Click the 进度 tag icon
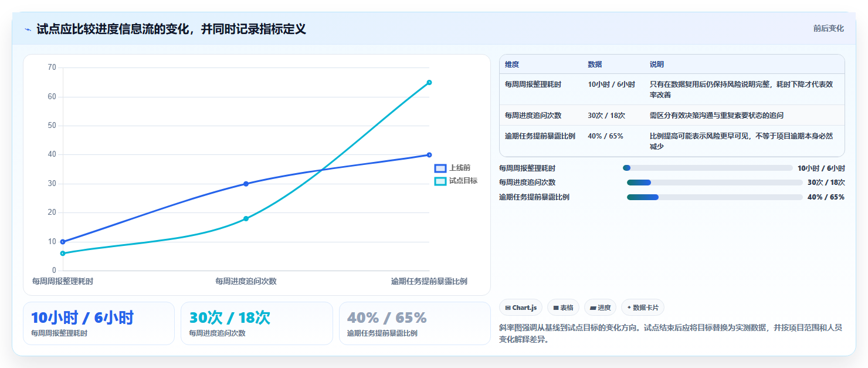 pos(593,308)
